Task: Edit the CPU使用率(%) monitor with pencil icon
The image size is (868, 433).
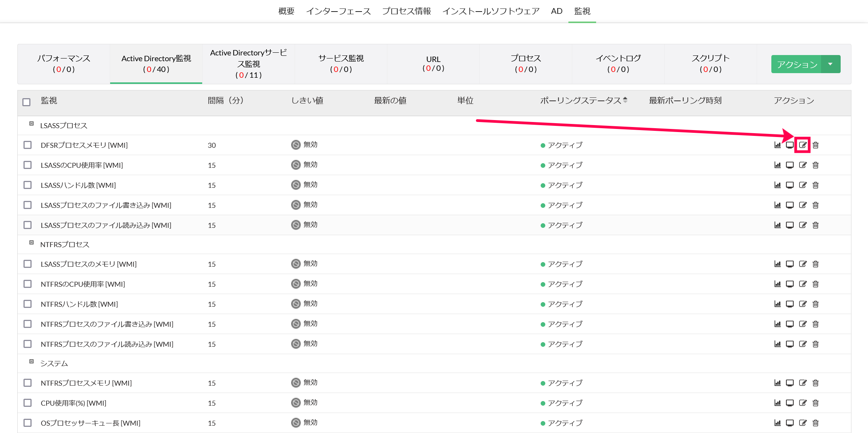Action: click(x=803, y=403)
